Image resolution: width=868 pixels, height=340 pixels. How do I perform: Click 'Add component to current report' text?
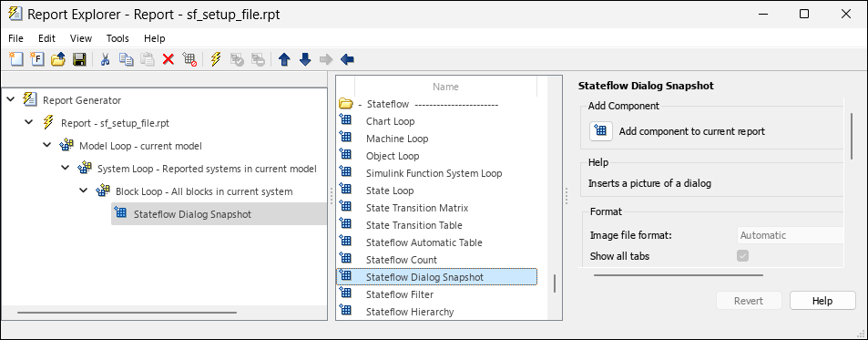pyautogui.click(x=692, y=131)
